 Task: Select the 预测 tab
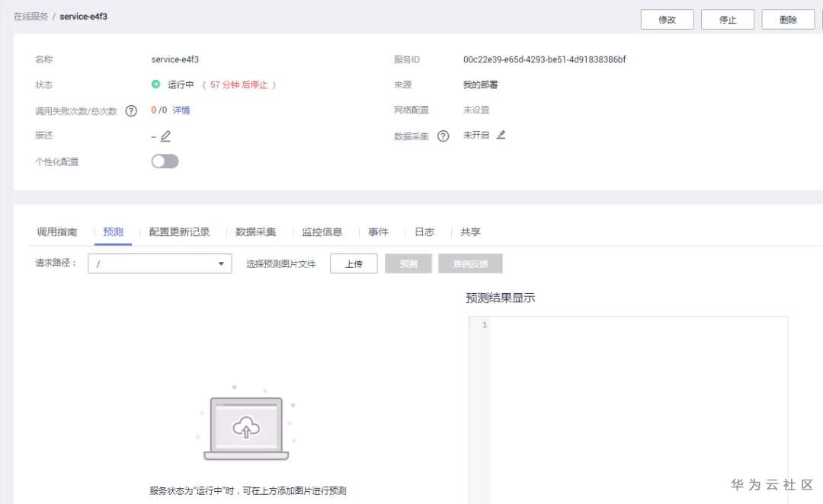click(113, 231)
